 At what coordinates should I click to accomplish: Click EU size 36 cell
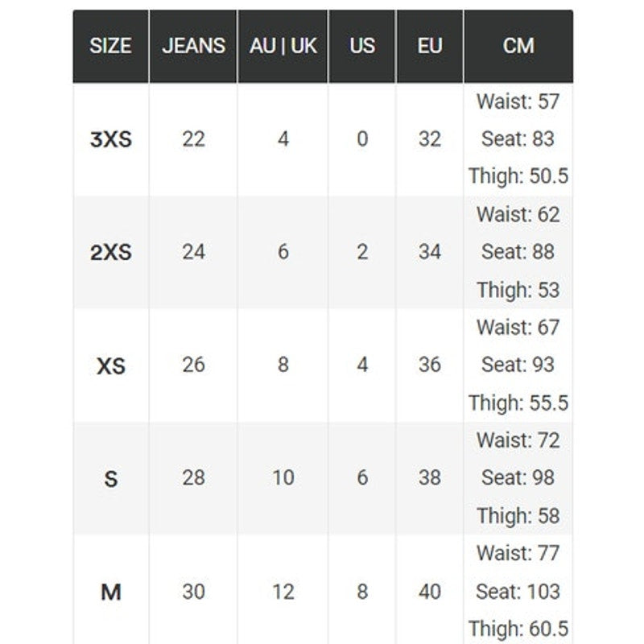pos(430,365)
